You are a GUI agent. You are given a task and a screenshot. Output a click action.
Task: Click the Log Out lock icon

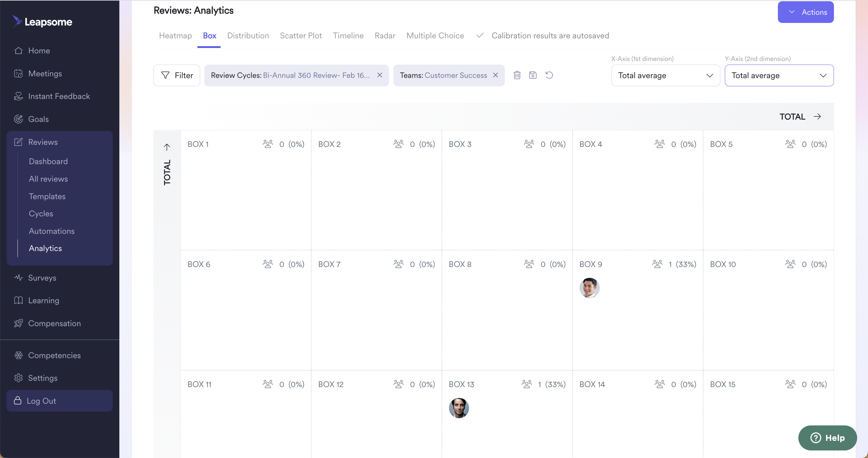(17, 400)
